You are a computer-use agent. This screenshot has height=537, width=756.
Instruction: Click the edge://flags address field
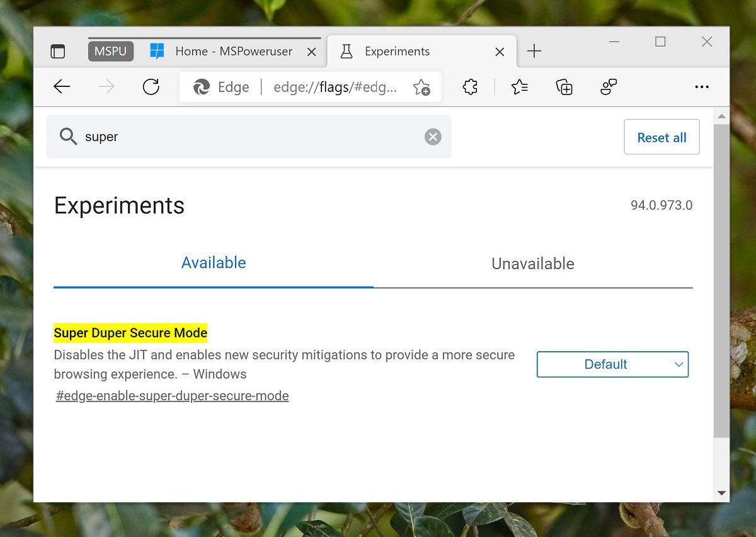coord(335,87)
